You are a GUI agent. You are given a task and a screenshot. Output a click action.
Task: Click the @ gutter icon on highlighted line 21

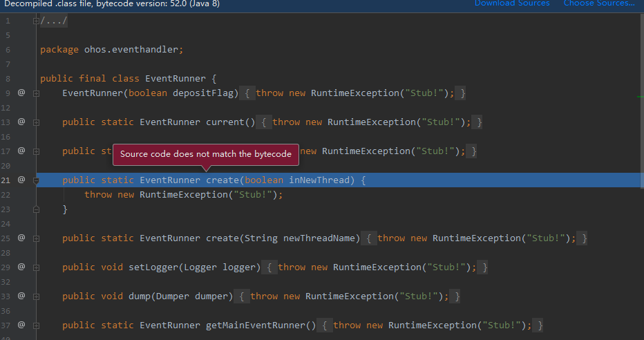(x=21, y=180)
